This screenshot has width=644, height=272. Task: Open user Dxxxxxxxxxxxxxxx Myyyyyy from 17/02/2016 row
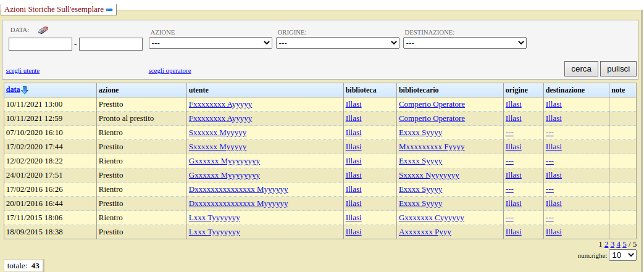pyautogui.click(x=238, y=189)
